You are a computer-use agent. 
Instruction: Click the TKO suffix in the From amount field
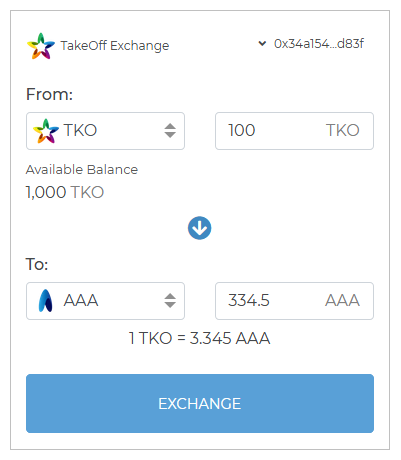(x=343, y=130)
